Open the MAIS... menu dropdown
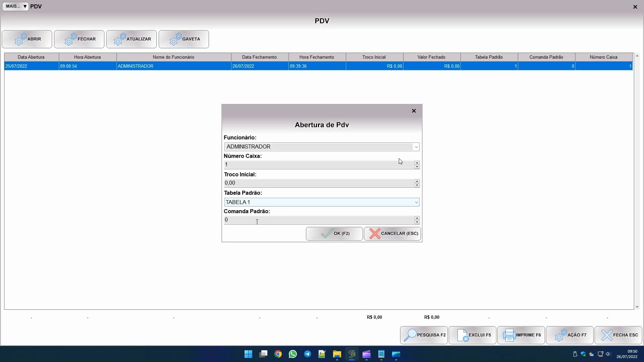 coord(15,6)
